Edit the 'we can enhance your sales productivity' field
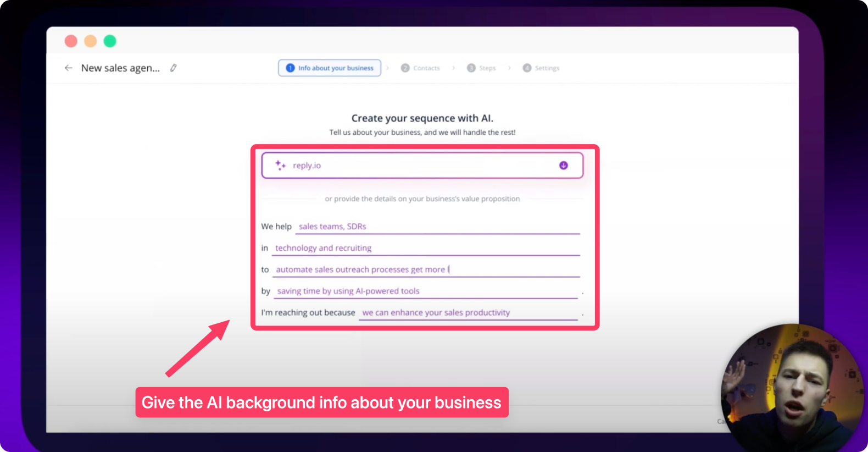This screenshot has width=868, height=452. (x=469, y=312)
